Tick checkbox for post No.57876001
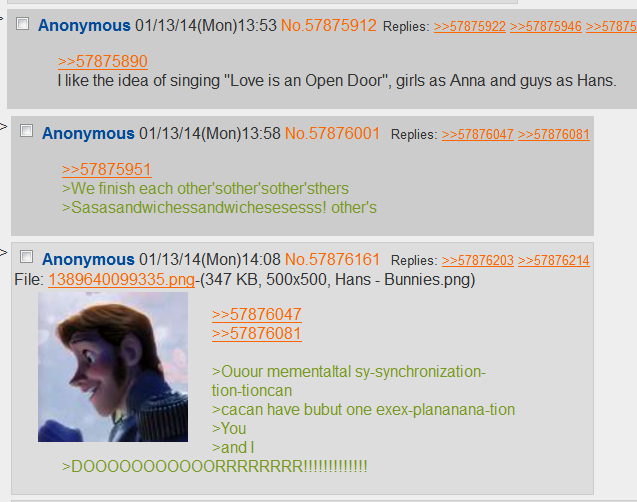The width and height of the screenshot is (637, 502). pyautogui.click(x=26, y=131)
